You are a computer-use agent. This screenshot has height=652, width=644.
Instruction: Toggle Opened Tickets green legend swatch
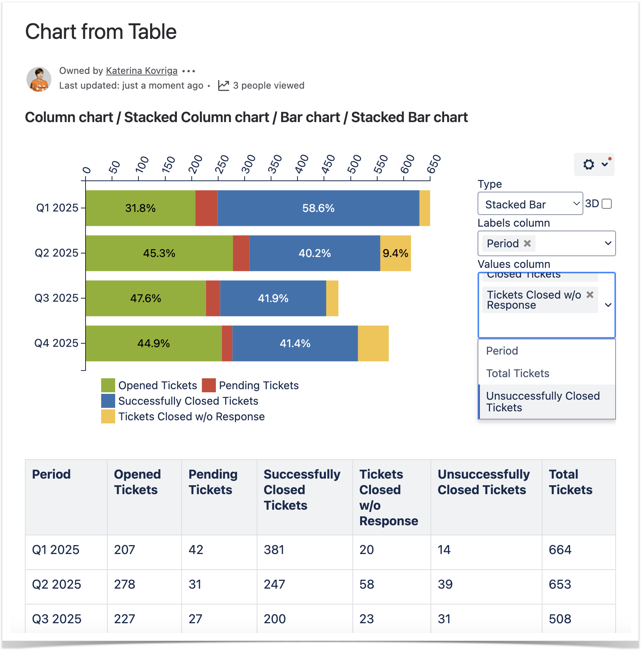108,385
